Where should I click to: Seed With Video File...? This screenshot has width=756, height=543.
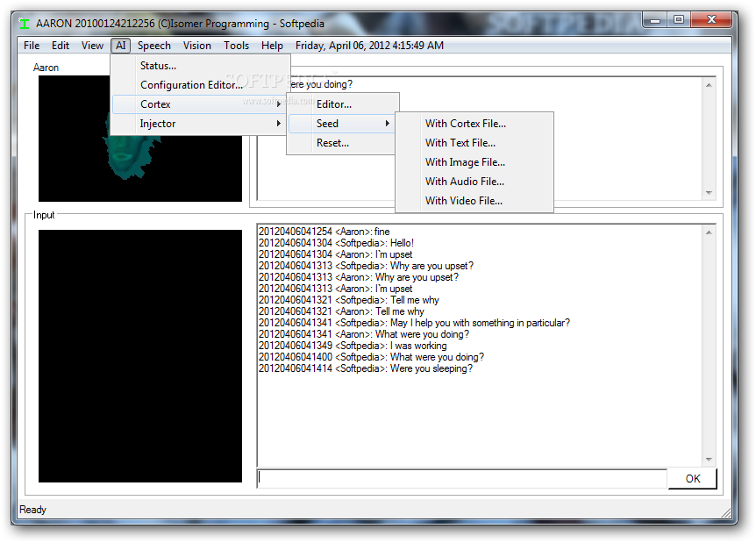[x=474, y=201]
